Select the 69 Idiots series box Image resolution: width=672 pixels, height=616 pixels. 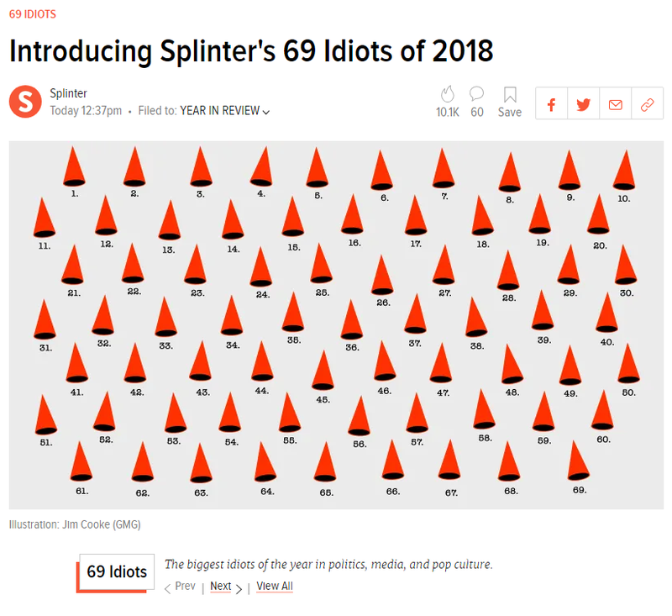point(117,571)
